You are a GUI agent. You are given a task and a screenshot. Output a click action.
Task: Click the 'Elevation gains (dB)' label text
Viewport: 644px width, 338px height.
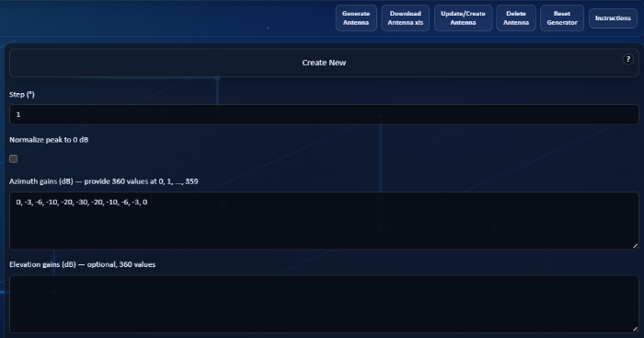42,264
